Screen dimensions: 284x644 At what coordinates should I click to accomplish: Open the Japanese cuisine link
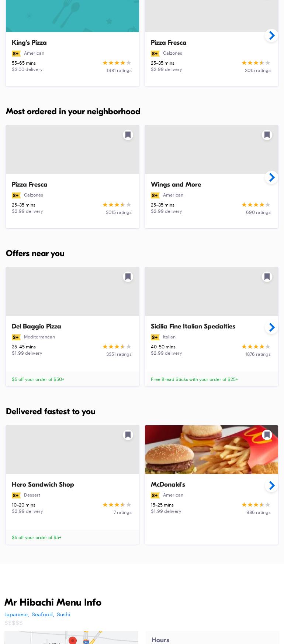(x=16, y=614)
